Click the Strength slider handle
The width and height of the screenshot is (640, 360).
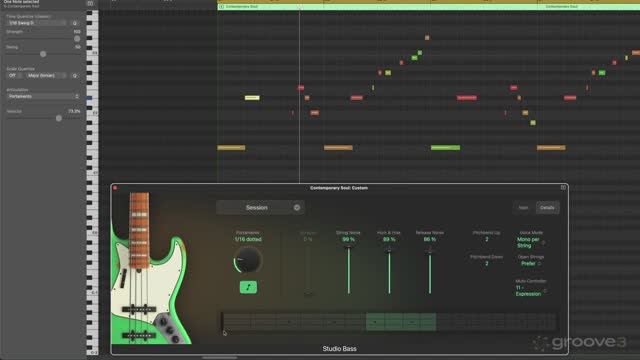coord(77,38)
